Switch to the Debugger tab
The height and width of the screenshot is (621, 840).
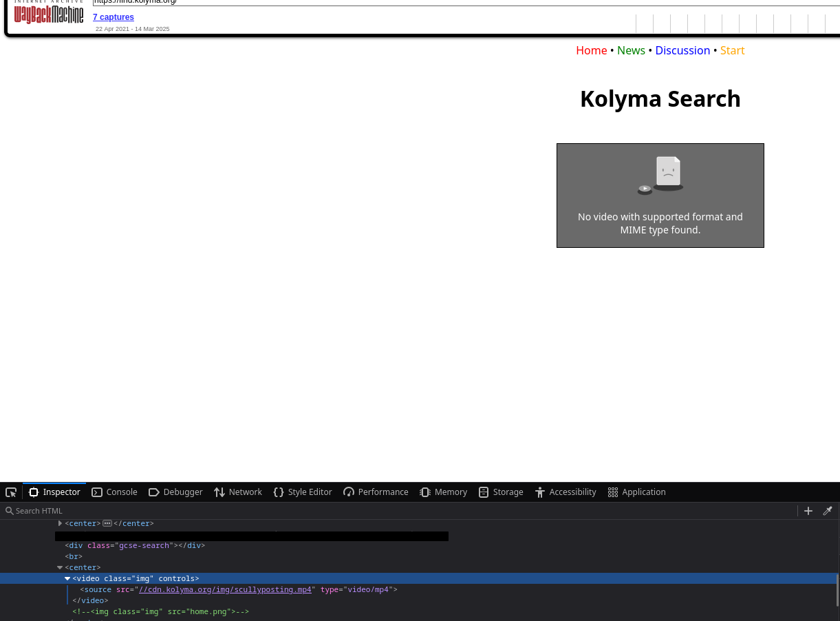pos(175,492)
